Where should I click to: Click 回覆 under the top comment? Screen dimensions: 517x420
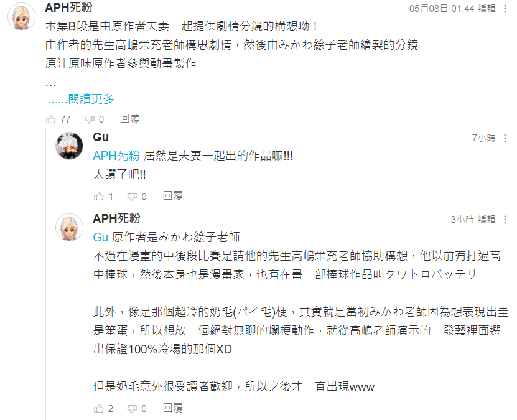[130, 119]
